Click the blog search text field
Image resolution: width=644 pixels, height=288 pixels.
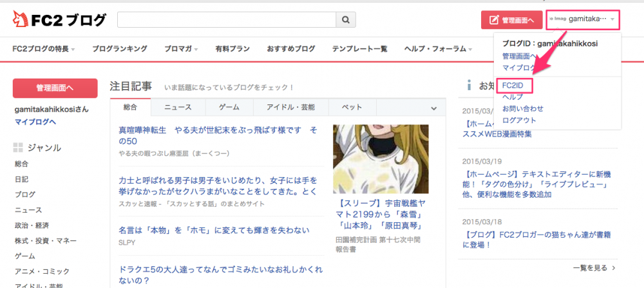(x=227, y=20)
